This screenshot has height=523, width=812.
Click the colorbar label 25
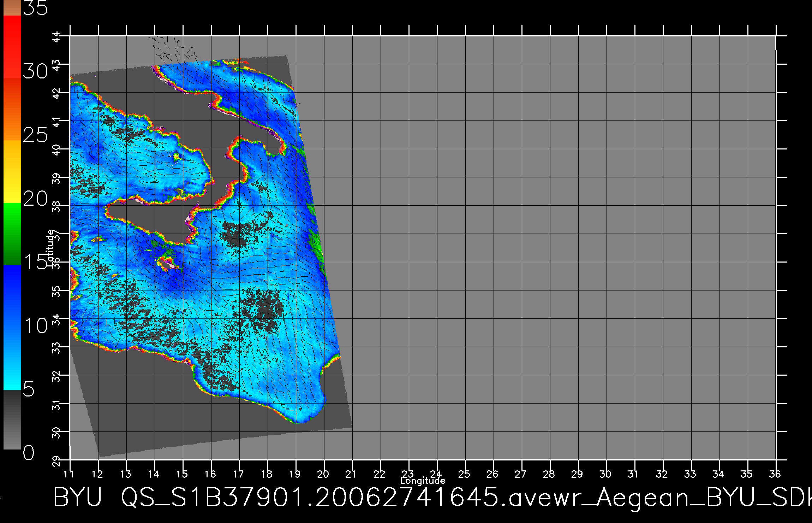(35, 135)
